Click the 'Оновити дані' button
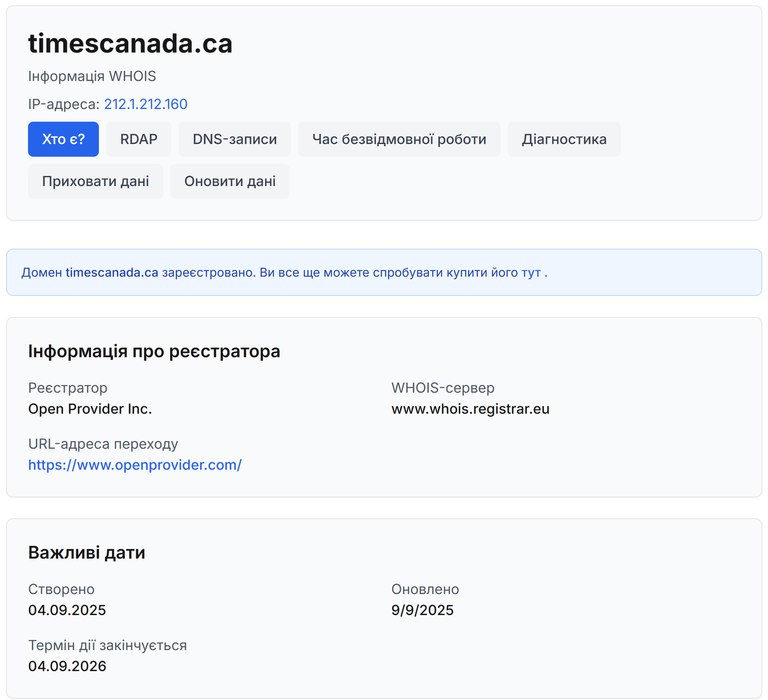 coord(230,181)
